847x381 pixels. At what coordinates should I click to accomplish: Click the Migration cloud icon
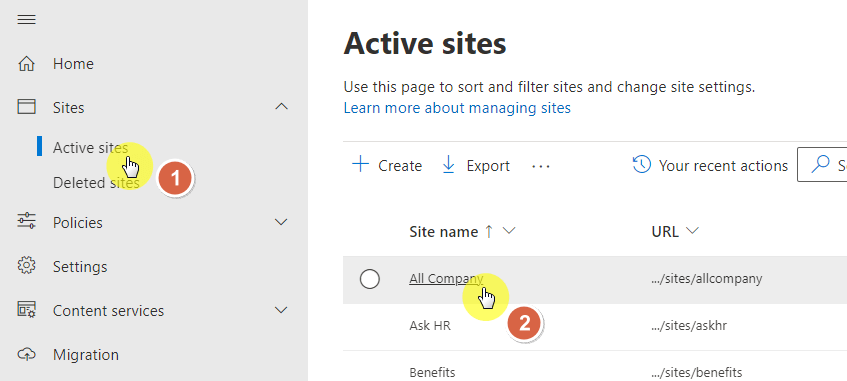(x=26, y=354)
